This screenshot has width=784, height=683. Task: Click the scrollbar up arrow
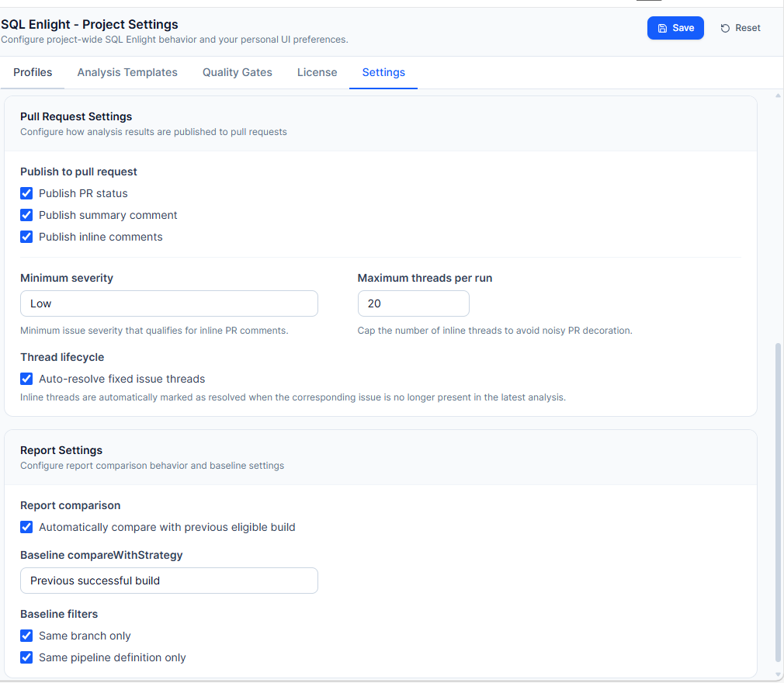(778, 95)
